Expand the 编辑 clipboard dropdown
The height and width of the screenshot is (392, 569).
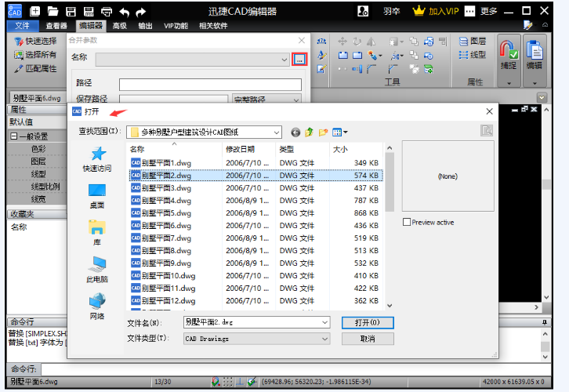535,83
